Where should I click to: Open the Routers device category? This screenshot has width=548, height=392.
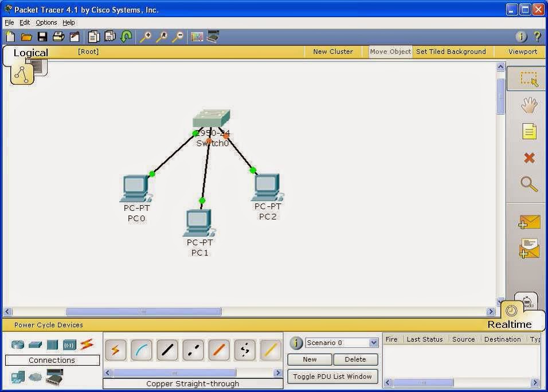click(x=17, y=344)
